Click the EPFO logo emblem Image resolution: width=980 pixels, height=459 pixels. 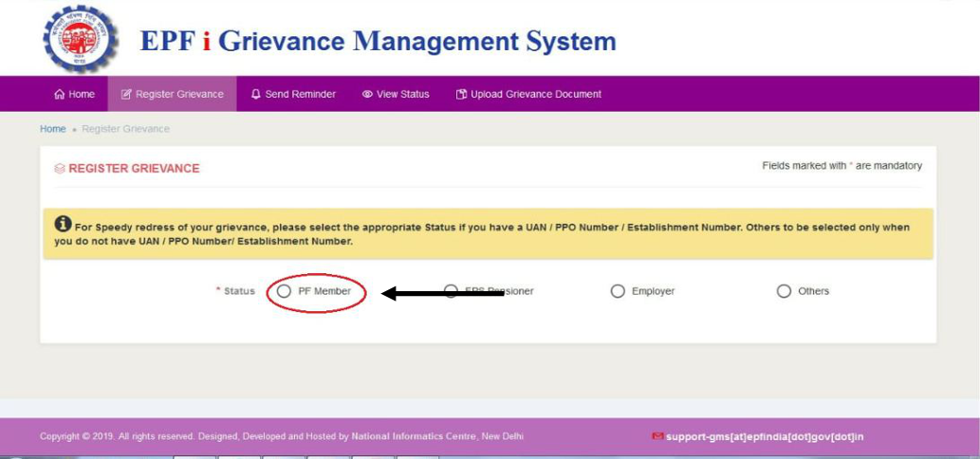pos(80,38)
